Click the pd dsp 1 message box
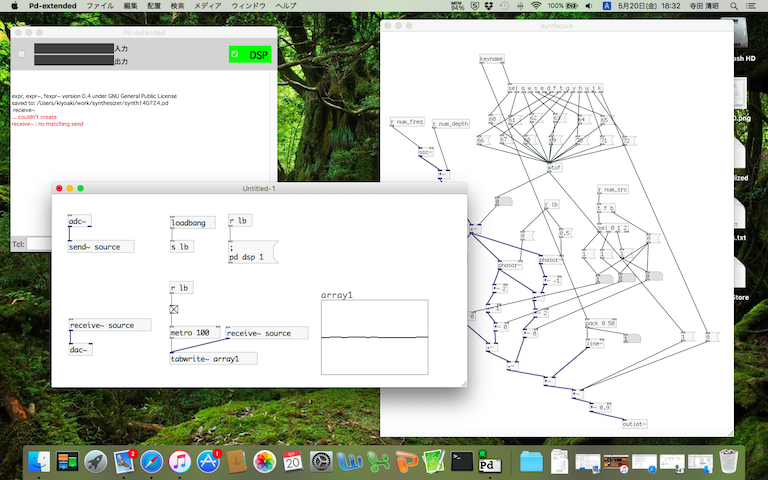This screenshot has width=768, height=480. click(253, 252)
